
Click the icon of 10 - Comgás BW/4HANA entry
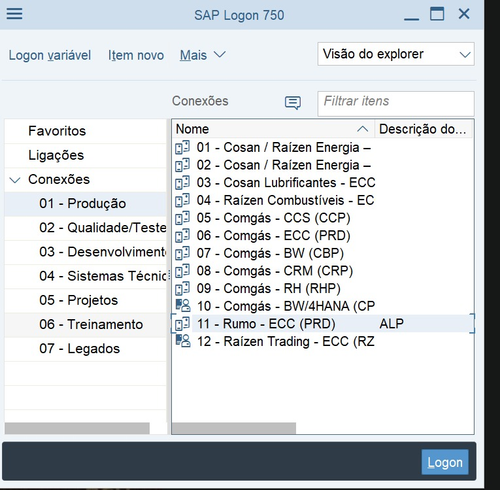point(183,306)
